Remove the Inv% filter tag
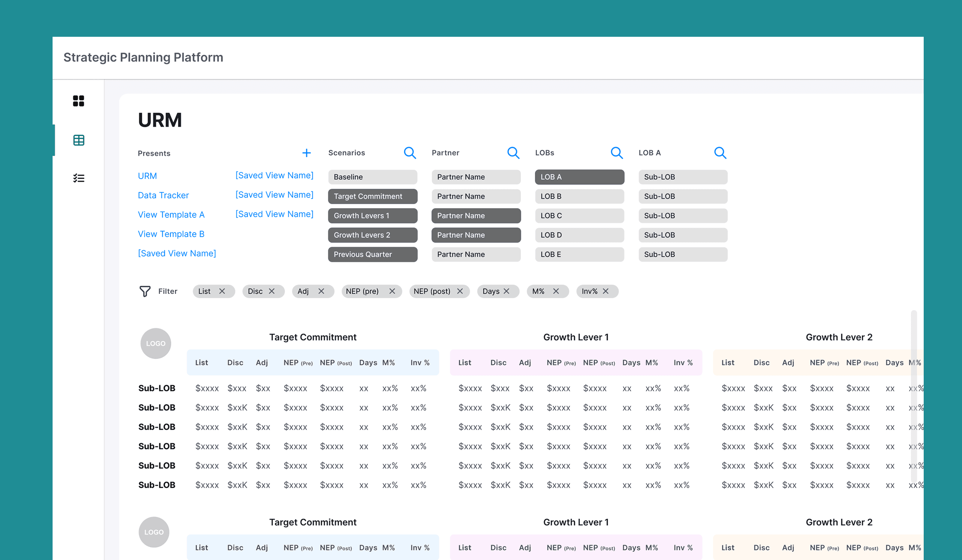 coord(606,291)
